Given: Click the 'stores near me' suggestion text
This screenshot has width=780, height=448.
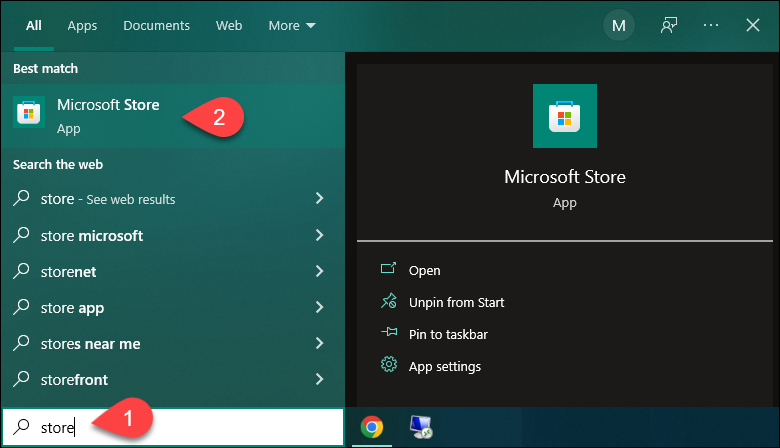Looking at the screenshot, I should [90, 344].
